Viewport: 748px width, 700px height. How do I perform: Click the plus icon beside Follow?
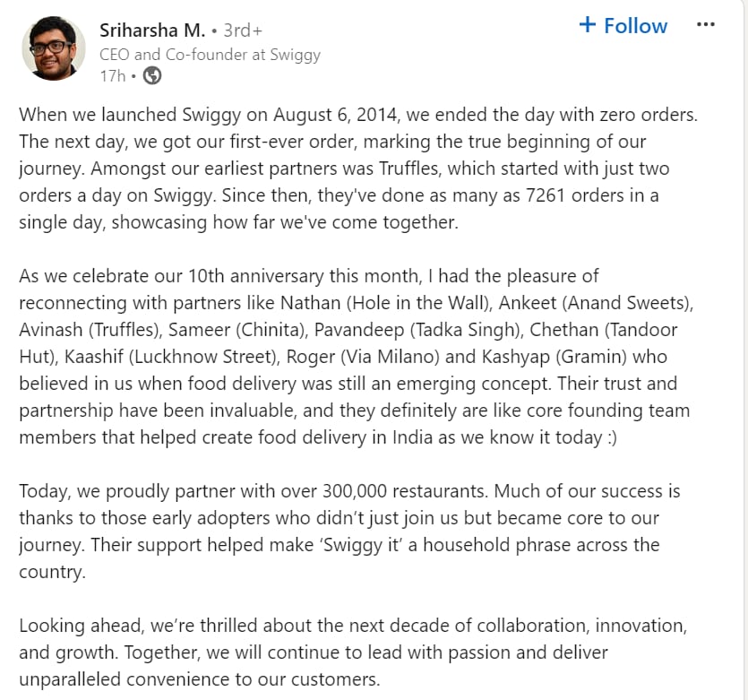[x=588, y=25]
